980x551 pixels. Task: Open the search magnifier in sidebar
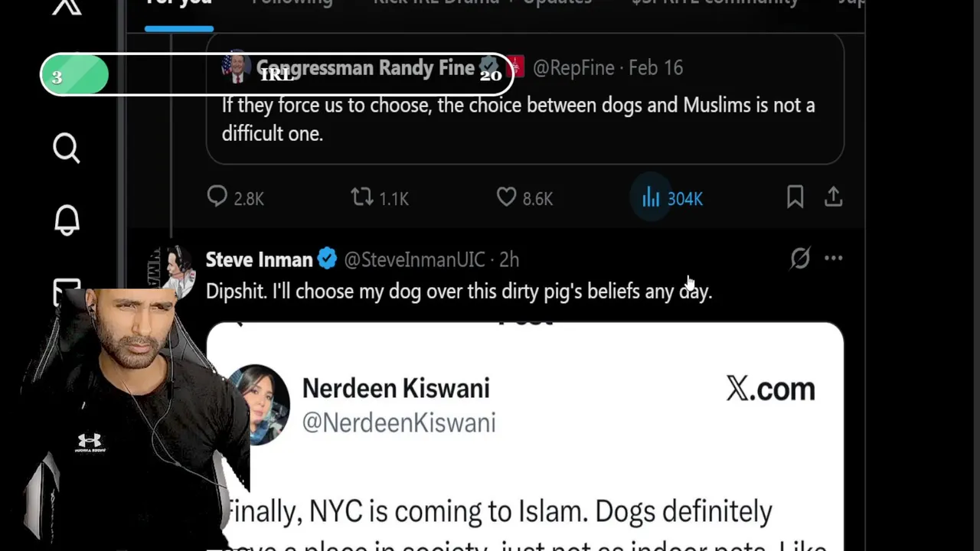(x=67, y=148)
